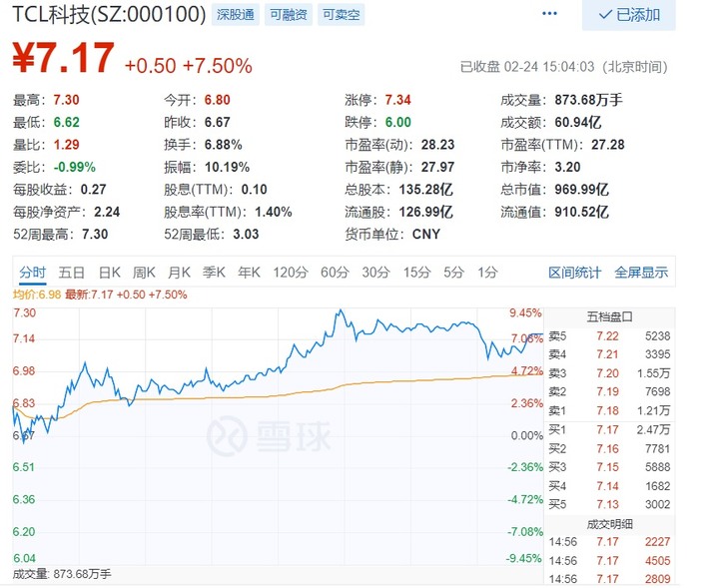The width and height of the screenshot is (719, 588).
Task: Switch to the 五日 chart tab
Action: click(x=72, y=273)
